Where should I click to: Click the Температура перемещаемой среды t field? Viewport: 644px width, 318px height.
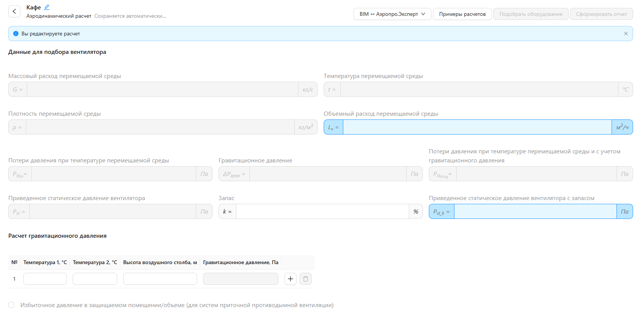pos(479,89)
